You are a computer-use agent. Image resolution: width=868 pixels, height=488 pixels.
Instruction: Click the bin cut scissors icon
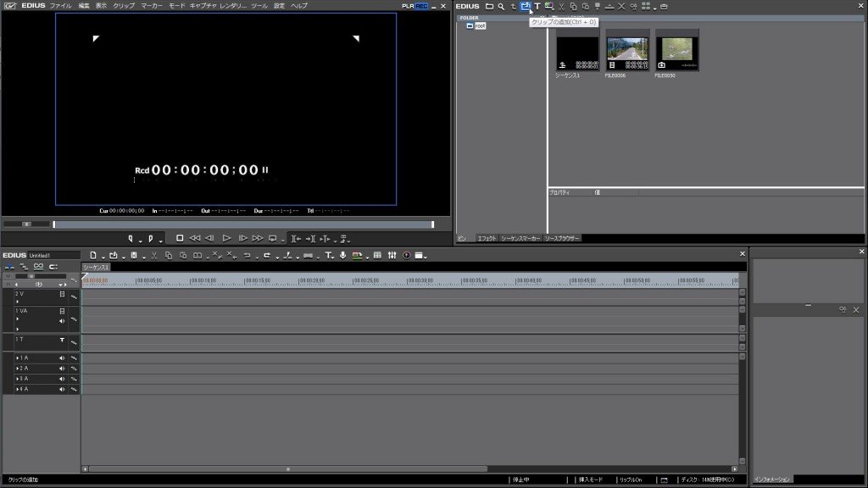pyautogui.click(x=561, y=7)
